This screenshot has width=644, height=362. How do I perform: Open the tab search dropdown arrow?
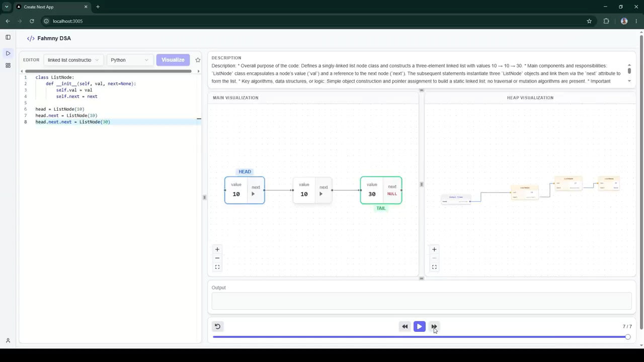tap(7, 7)
